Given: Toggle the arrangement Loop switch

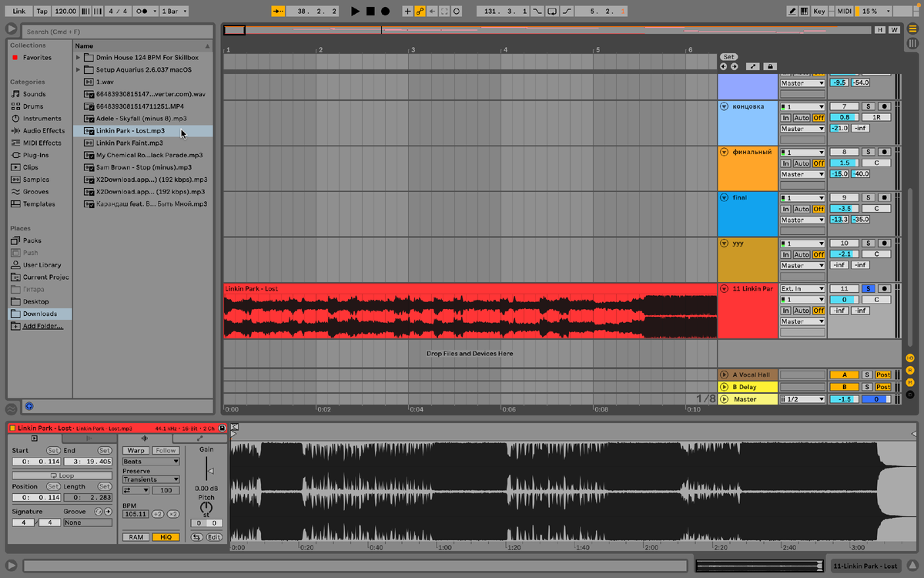Looking at the screenshot, I should pyautogui.click(x=552, y=12).
